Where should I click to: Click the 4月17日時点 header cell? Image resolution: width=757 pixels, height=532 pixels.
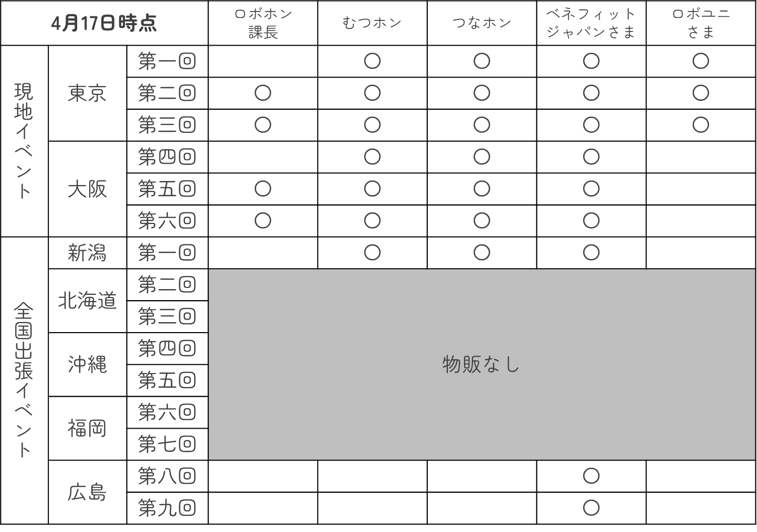pos(104,24)
